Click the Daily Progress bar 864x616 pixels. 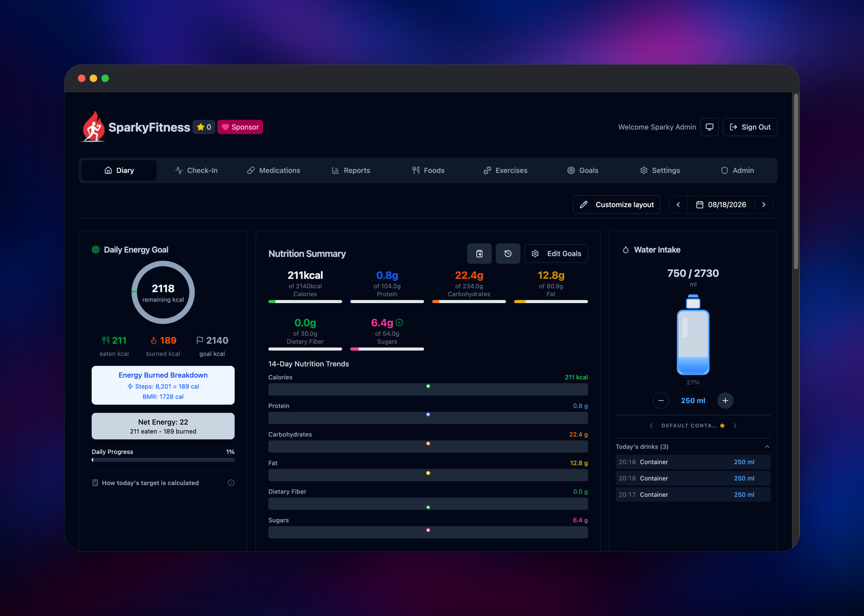point(163,460)
